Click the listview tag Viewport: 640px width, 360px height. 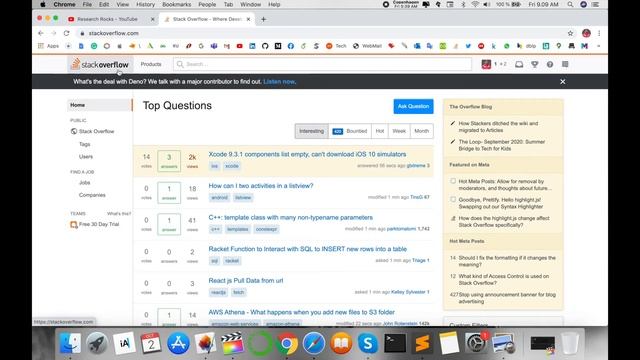coord(243,198)
